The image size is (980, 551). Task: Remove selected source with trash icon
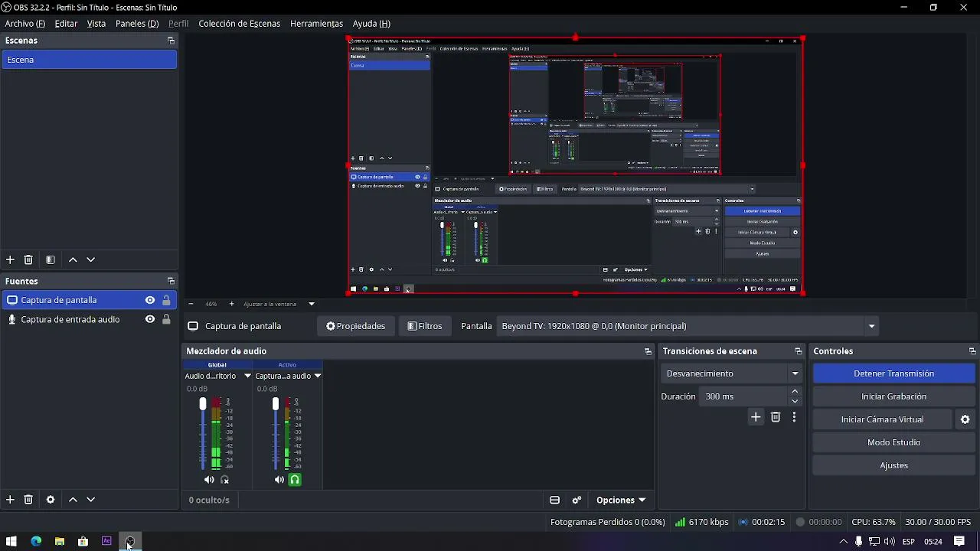click(x=28, y=500)
